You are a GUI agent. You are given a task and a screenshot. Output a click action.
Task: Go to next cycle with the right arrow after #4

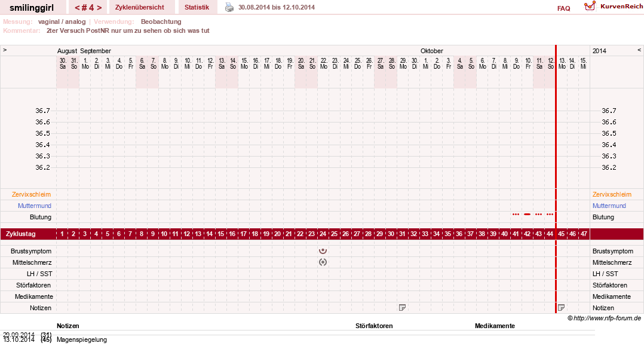(99, 8)
